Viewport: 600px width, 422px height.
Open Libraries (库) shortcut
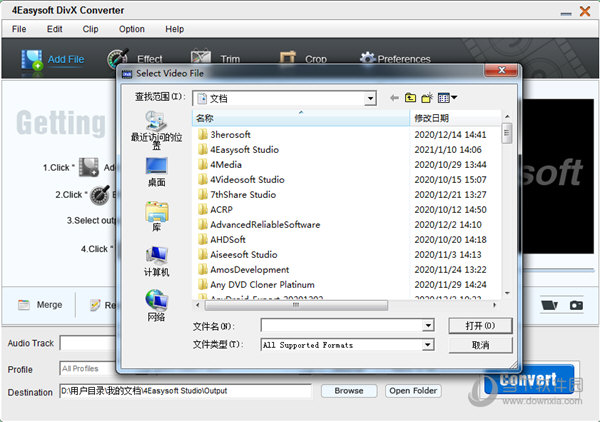click(x=156, y=217)
